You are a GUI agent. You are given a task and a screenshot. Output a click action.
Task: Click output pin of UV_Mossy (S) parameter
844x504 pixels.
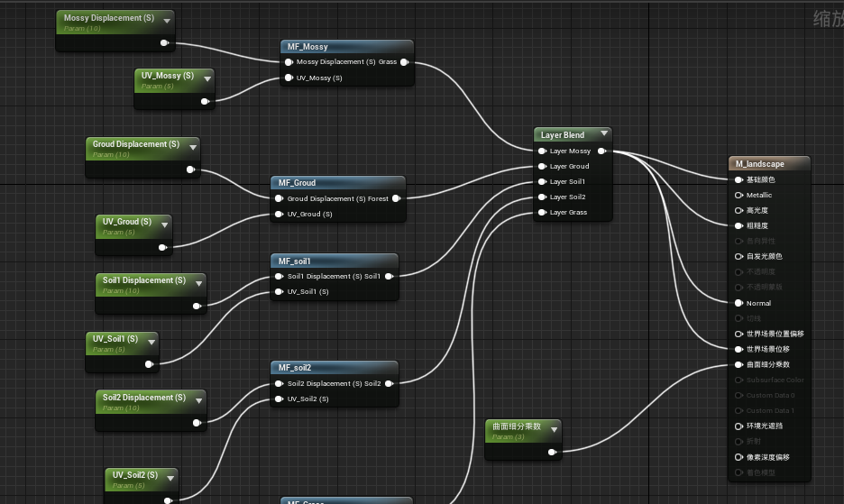(205, 101)
